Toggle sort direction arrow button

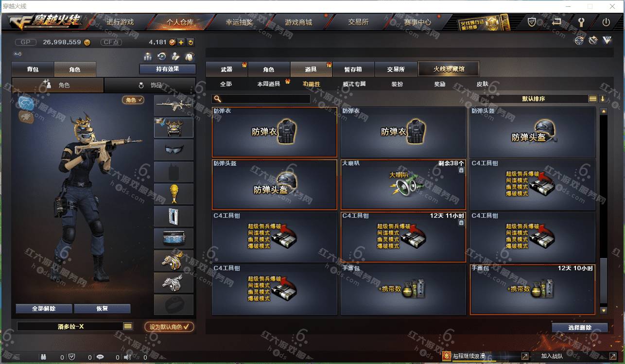[603, 99]
